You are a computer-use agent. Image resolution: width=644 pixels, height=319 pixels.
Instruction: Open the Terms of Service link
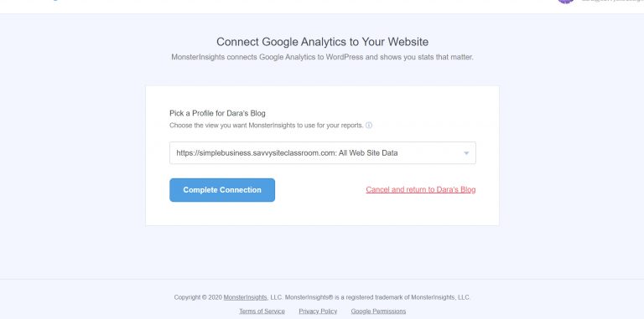click(x=262, y=311)
